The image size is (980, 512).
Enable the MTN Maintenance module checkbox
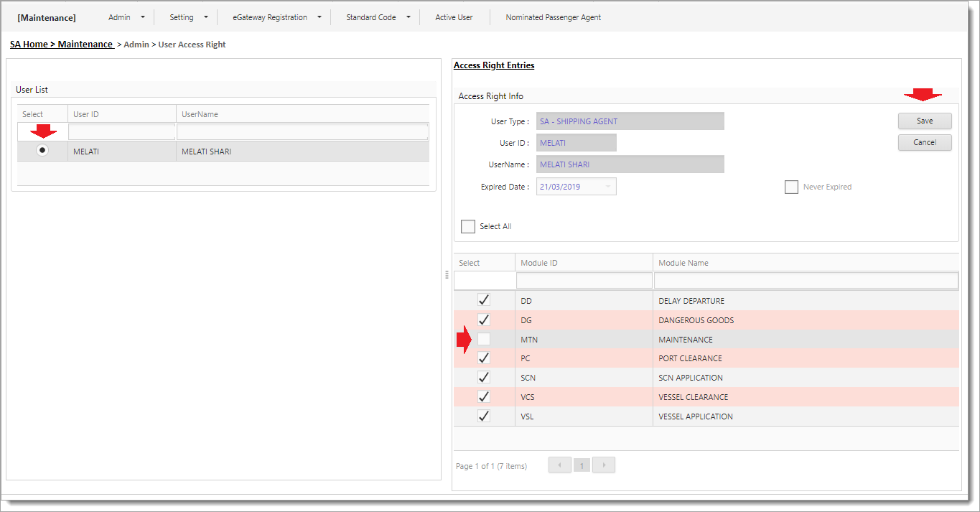click(x=484, y=339)
